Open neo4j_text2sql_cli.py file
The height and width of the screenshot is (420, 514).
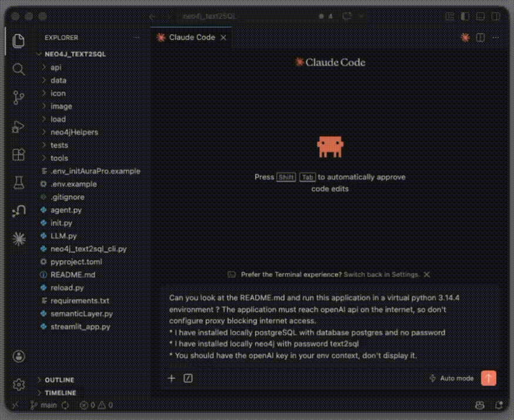tap(88, 249)
